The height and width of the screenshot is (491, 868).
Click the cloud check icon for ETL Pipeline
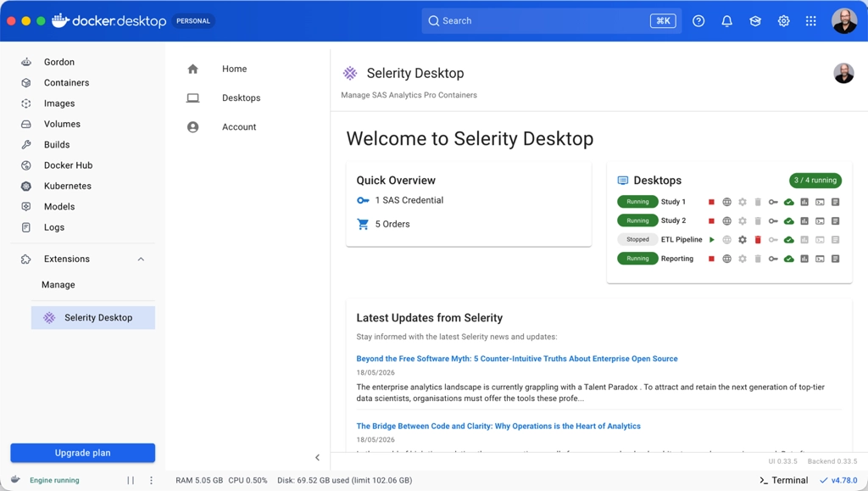pos(789,240)
